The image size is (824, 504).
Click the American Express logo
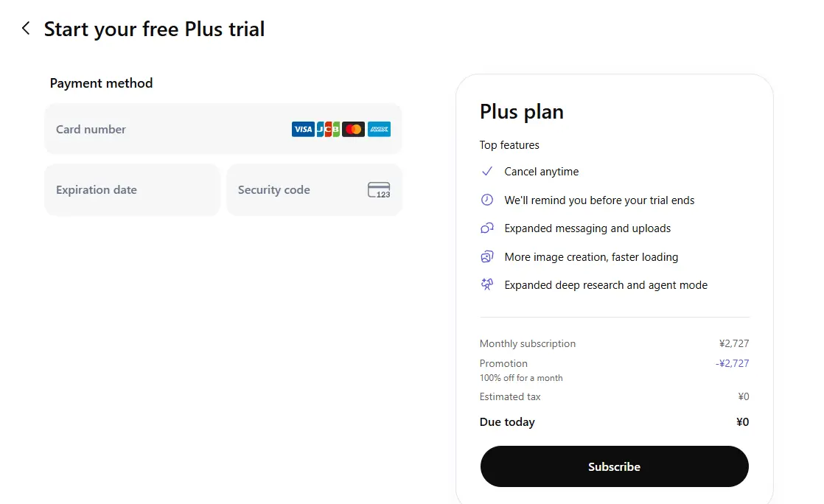[379, 129]
